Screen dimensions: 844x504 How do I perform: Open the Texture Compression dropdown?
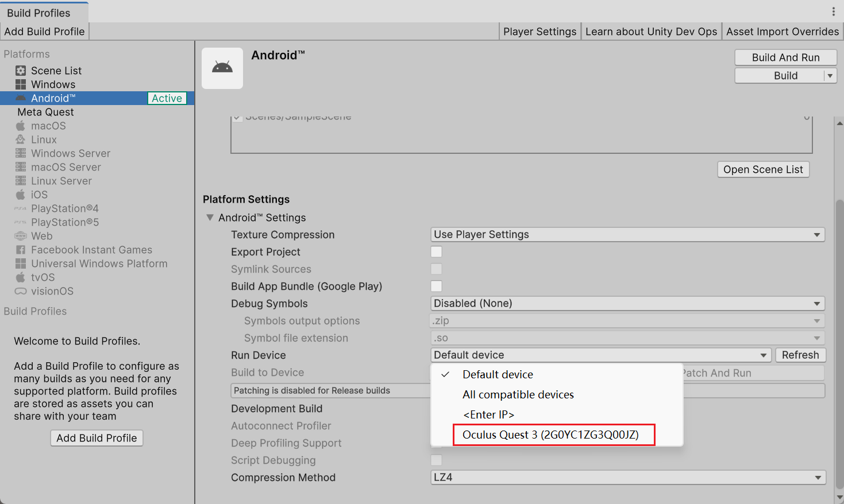[x=628, y=235]
